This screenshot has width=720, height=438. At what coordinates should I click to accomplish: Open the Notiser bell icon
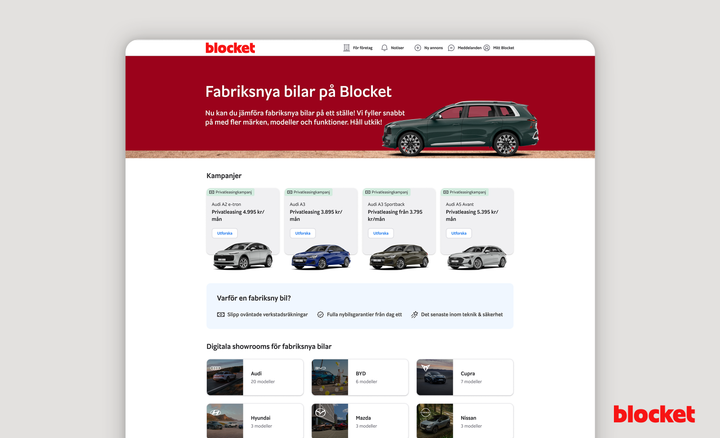pyautogui.click(x=384, y=48)
